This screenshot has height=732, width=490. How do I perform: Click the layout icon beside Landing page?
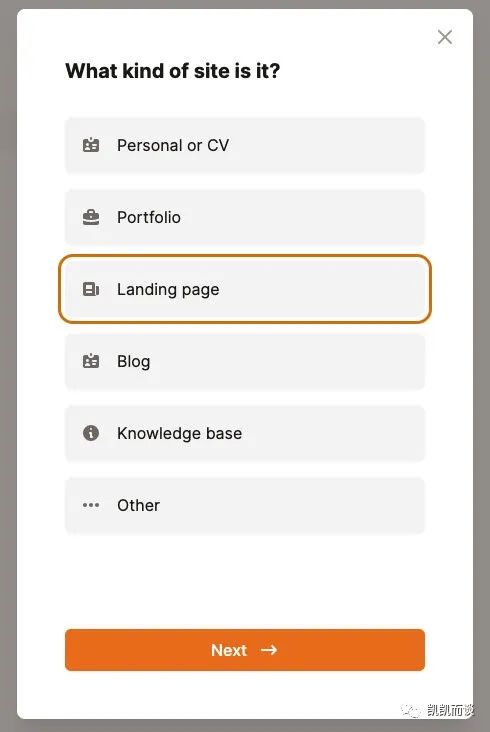pyautogui.click(x=91, y=289)
